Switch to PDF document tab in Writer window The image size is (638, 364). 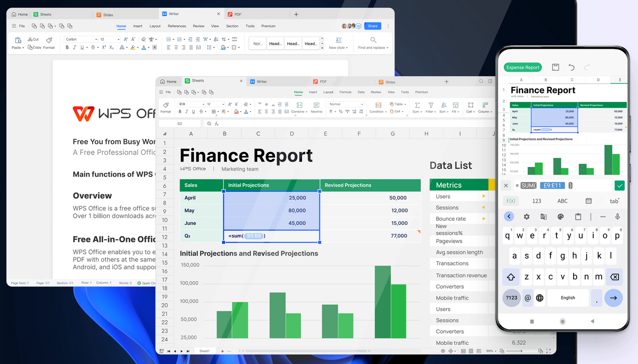(x=258, y=15)
